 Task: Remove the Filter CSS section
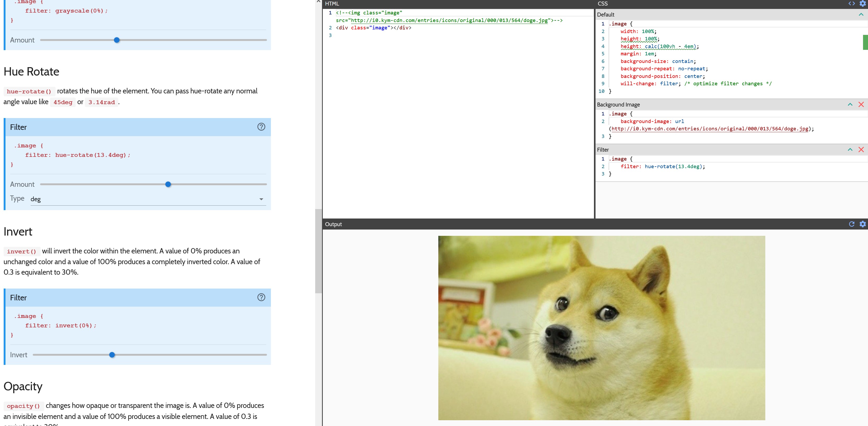click(x=861, y=150)
